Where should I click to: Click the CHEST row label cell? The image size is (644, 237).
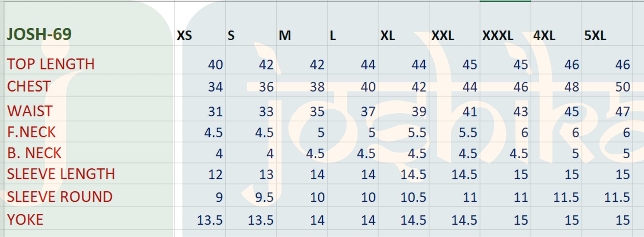pyautogui.click(x=29, y=87)
